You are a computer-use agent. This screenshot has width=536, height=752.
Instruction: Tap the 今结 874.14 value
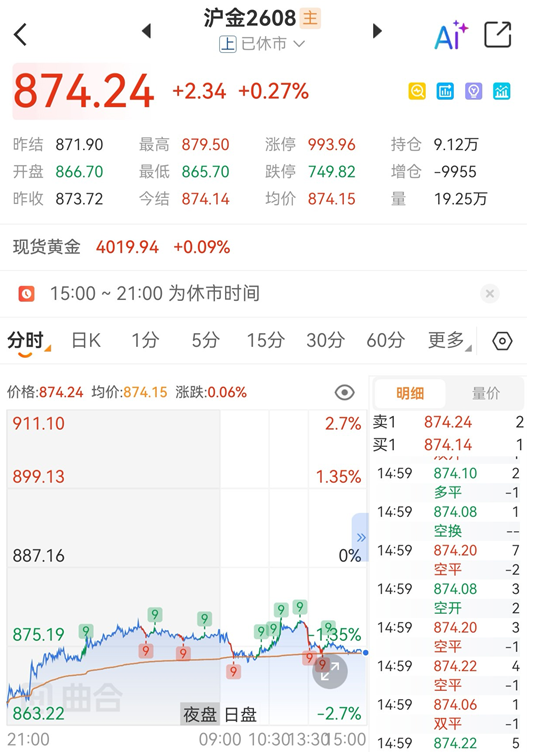coord(205,199)
